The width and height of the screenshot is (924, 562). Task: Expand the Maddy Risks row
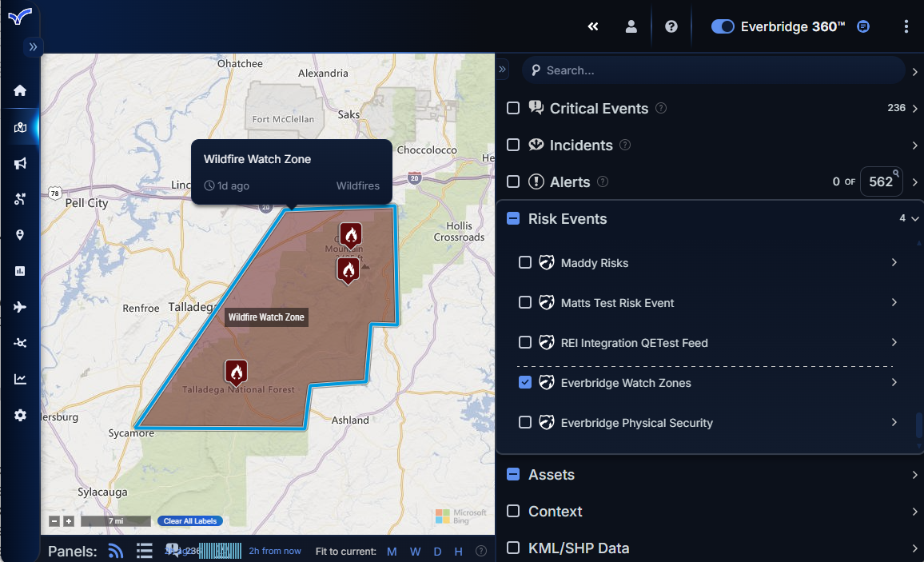click(894, 262)
